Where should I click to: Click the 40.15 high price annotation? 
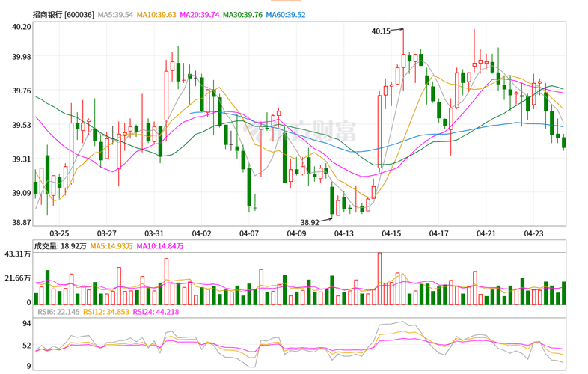pyautogui.click(x=381, y=31)
